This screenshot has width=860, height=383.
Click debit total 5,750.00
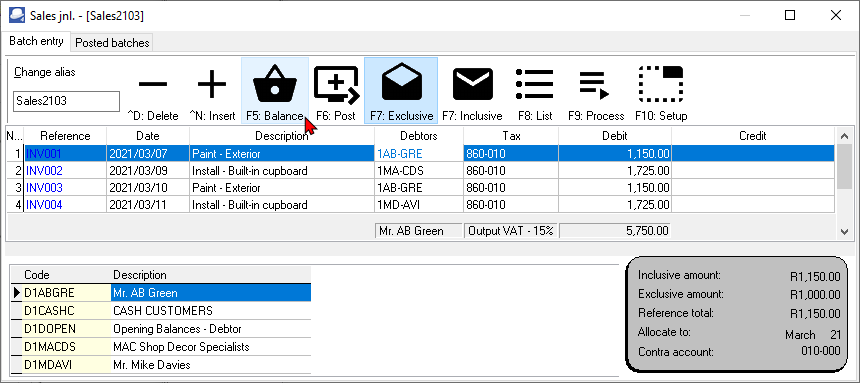pyautogui.click(x=615, y=230)
